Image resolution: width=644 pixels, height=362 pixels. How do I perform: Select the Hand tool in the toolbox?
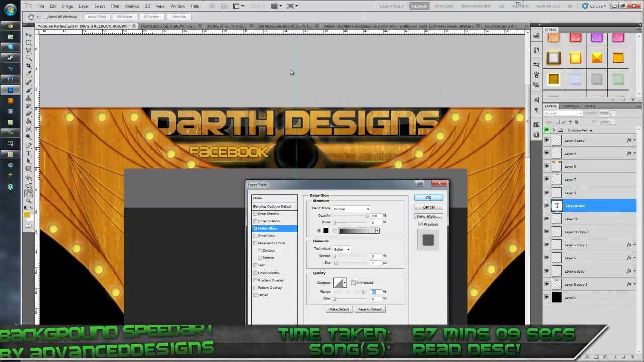pos(29,193)
